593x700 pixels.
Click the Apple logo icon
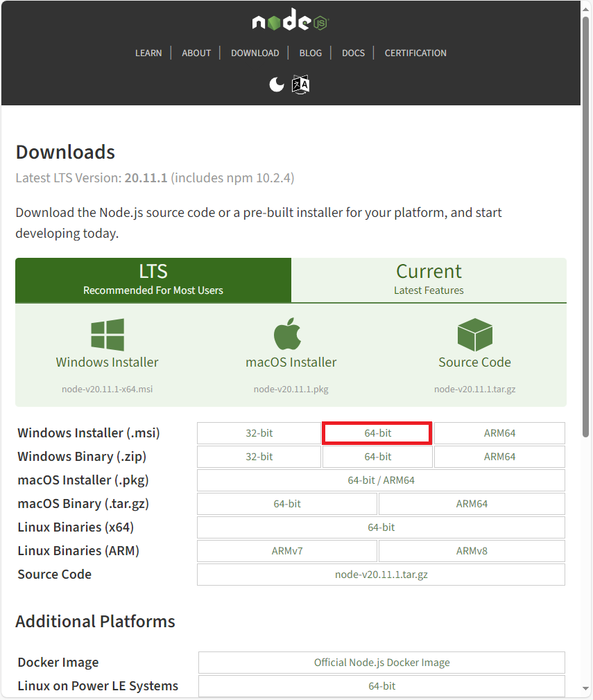(x=287, y=333)
